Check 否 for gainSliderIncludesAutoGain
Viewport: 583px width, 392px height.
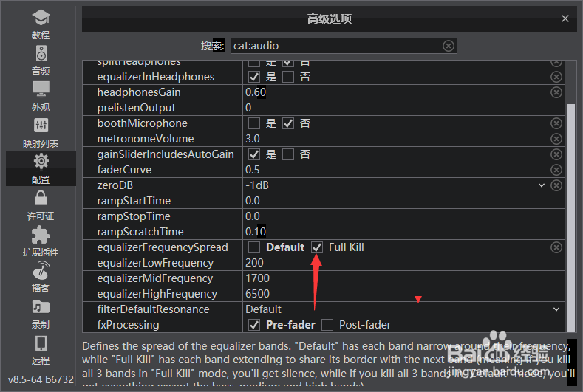[x=288, y=154]
